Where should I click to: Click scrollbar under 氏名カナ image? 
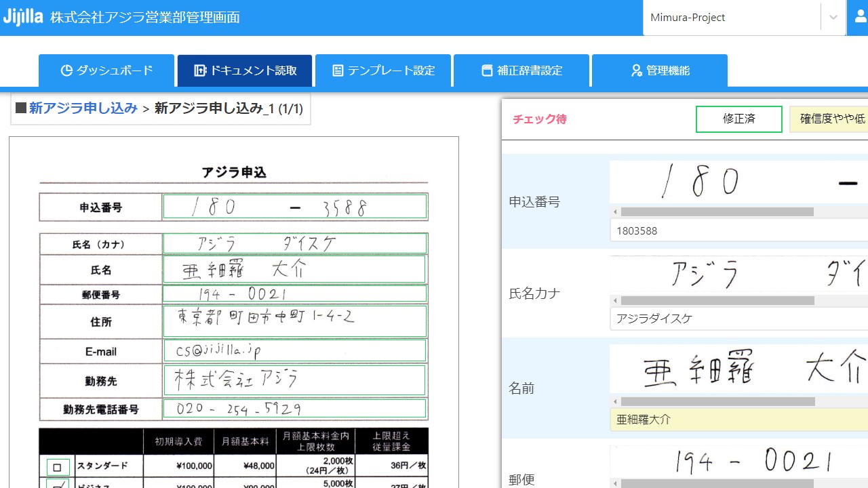pos(717,300)
